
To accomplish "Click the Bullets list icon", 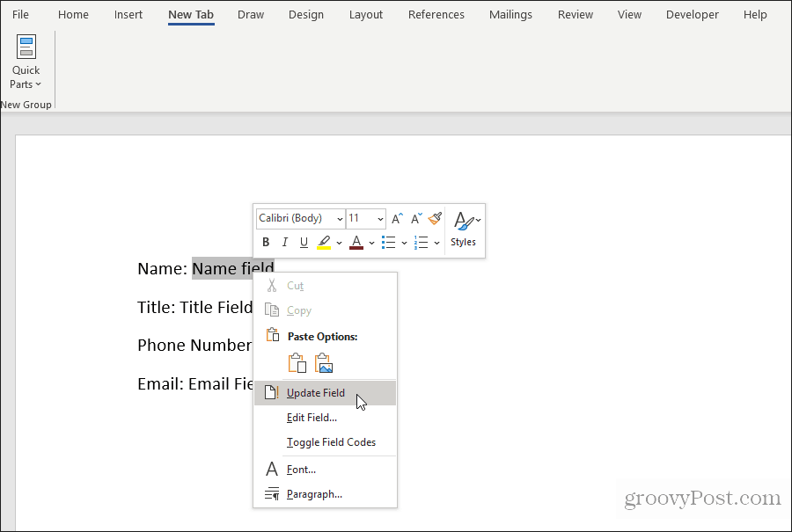I will pyautogui.click(x=389, y=242).
